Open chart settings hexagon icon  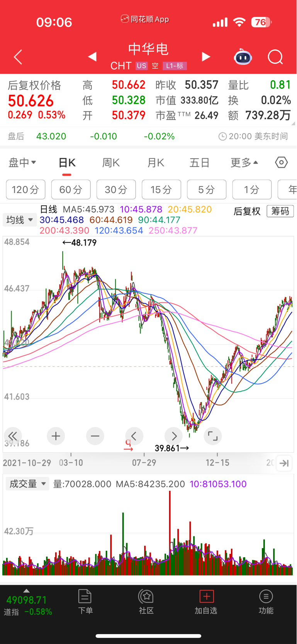click(x=281, y=162)
